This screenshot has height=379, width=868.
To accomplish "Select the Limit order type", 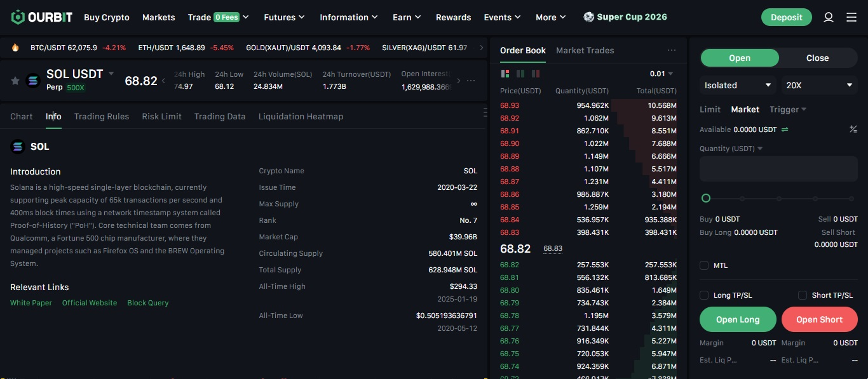I will click(710, 109).
